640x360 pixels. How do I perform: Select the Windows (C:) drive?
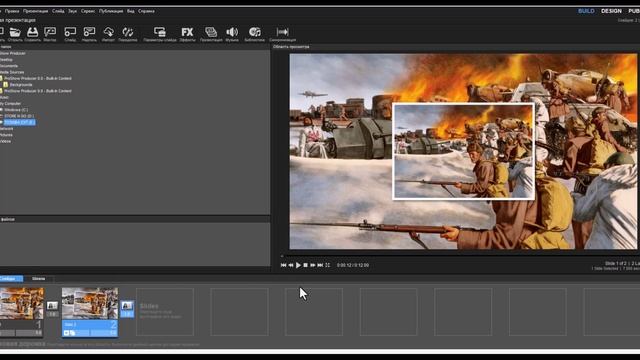[x=16, y=110]
